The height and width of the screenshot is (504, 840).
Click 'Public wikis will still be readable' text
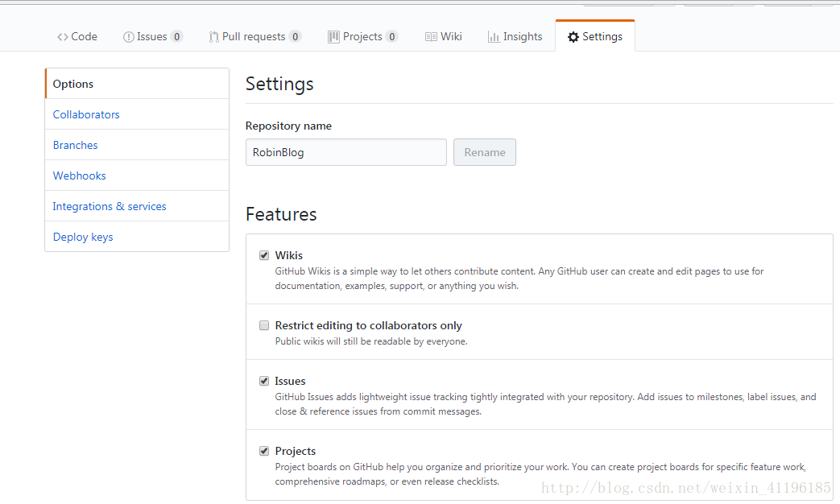click(x=371, y=341)
